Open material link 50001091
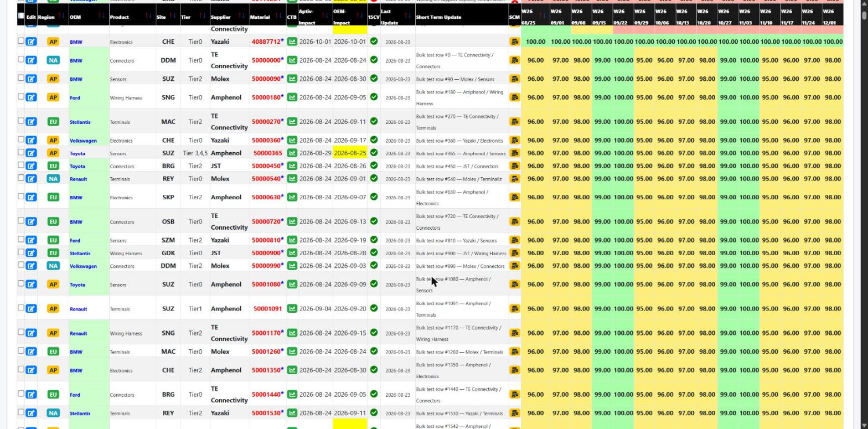 point(267,309)
